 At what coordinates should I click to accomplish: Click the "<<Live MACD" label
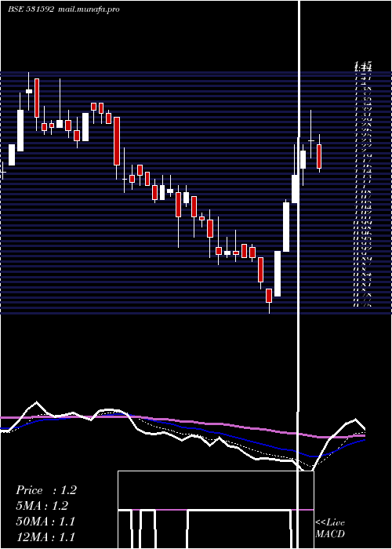coord(330,529)
